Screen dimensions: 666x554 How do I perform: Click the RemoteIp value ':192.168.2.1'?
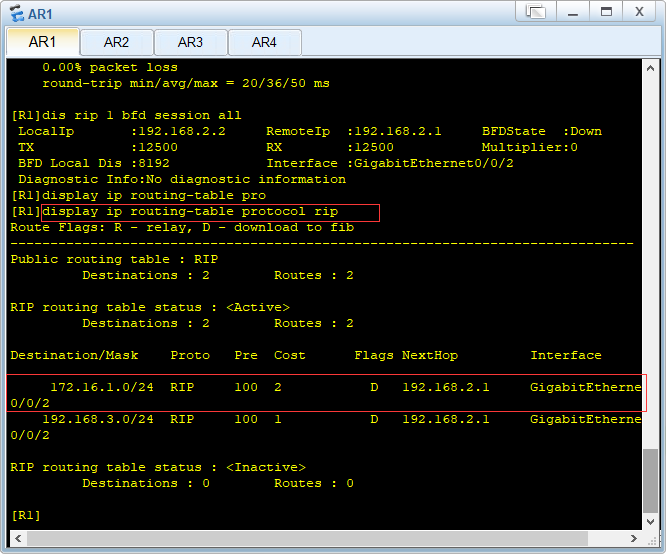[x=394, y=131]
